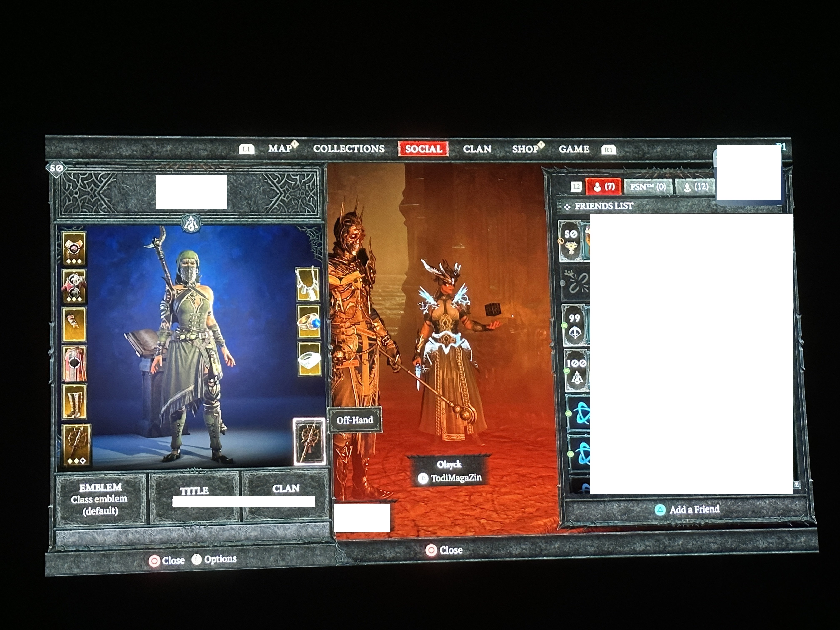Click Close below the Olayck character
This screenshot has width=840, height=630.
click(444, 550)
